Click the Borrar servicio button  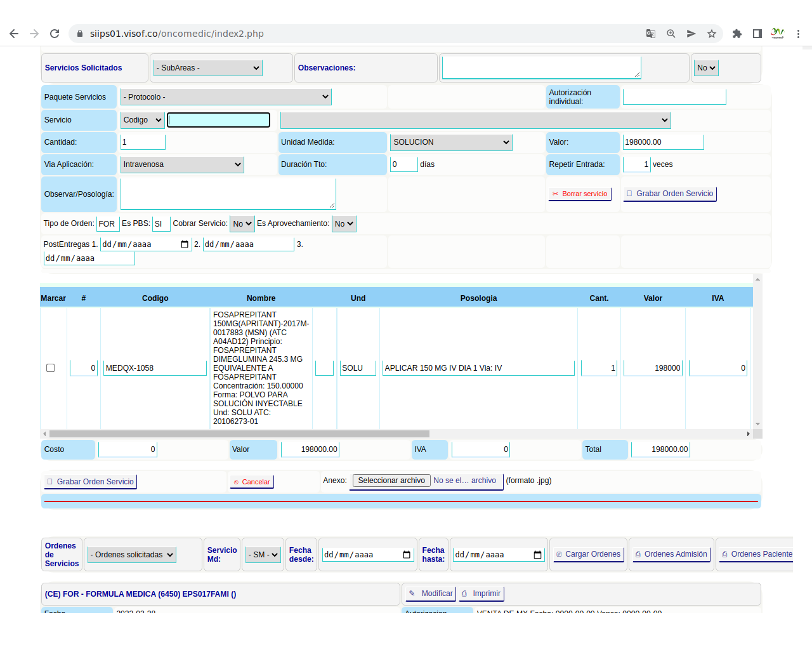coord(580,194)
